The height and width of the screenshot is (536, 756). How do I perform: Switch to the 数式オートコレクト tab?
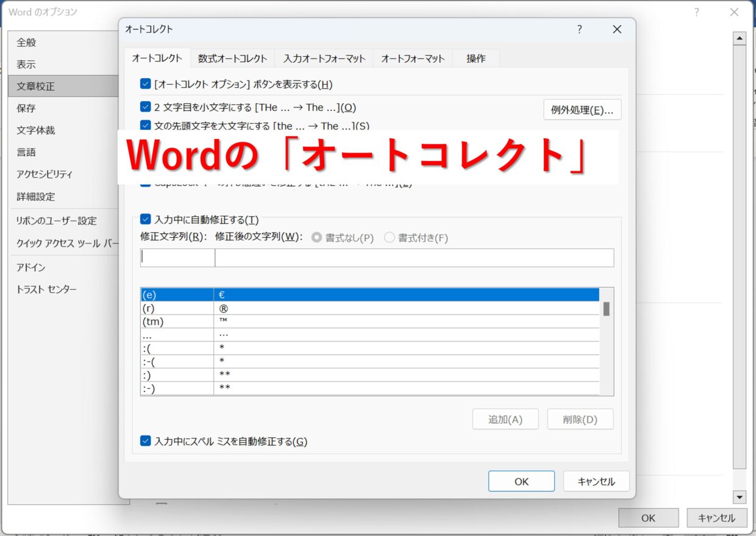click(232, 59)
